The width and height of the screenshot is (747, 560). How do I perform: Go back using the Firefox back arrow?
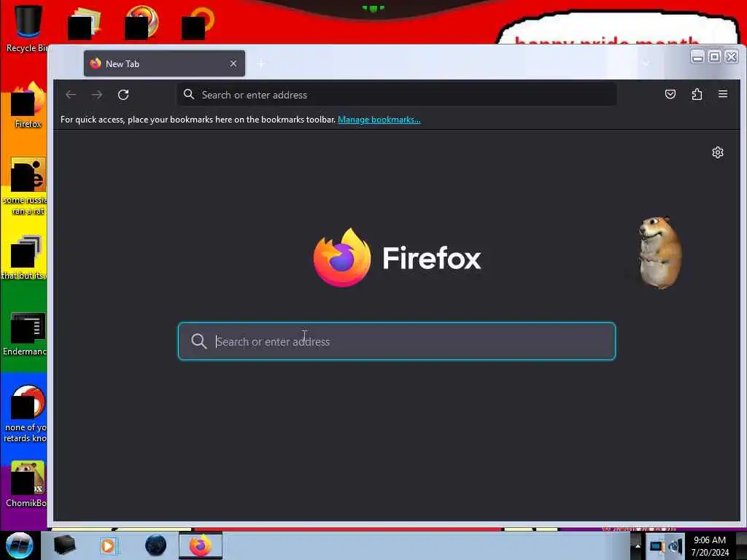[71, 95]
